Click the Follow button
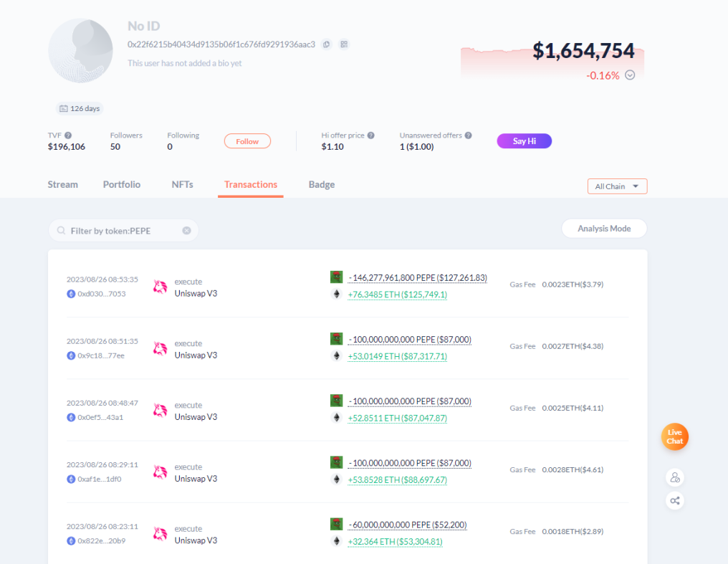This screenshot has width=728, height=564. click(247, 141)
